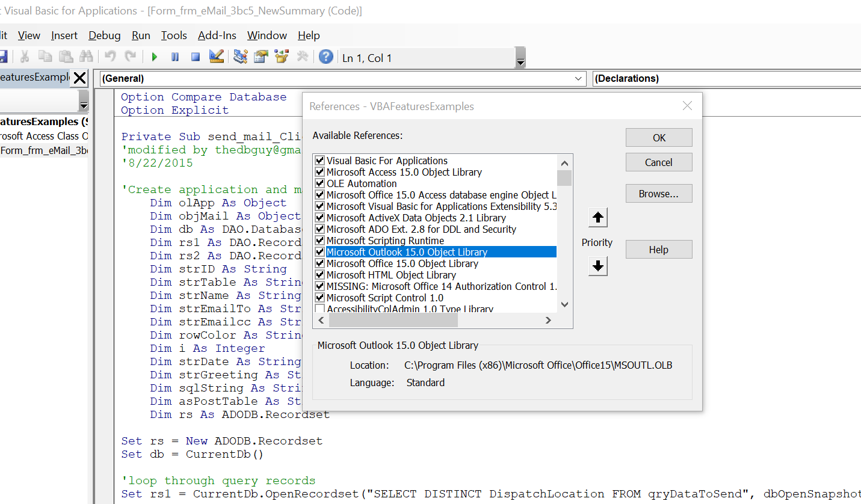Uncheck Visual Basic For Applications reference

319,161
